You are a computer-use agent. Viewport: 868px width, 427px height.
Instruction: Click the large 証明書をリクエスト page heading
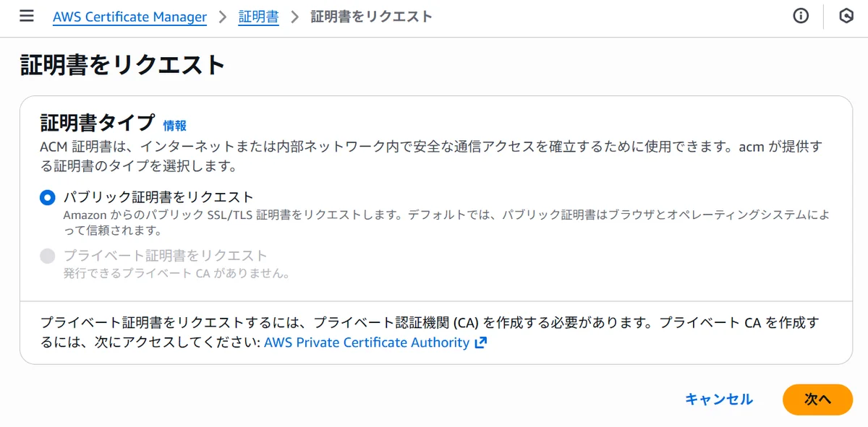123,65
